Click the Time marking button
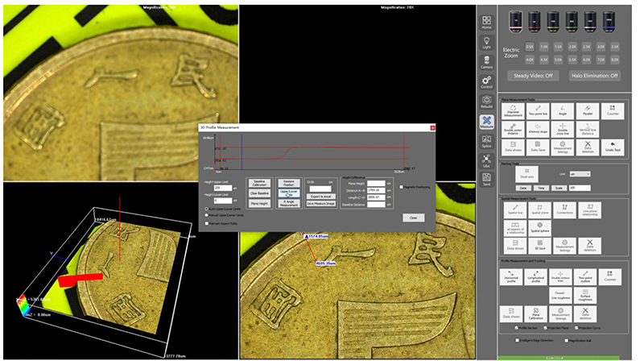 pyautogui.click(x=541, y=188)
